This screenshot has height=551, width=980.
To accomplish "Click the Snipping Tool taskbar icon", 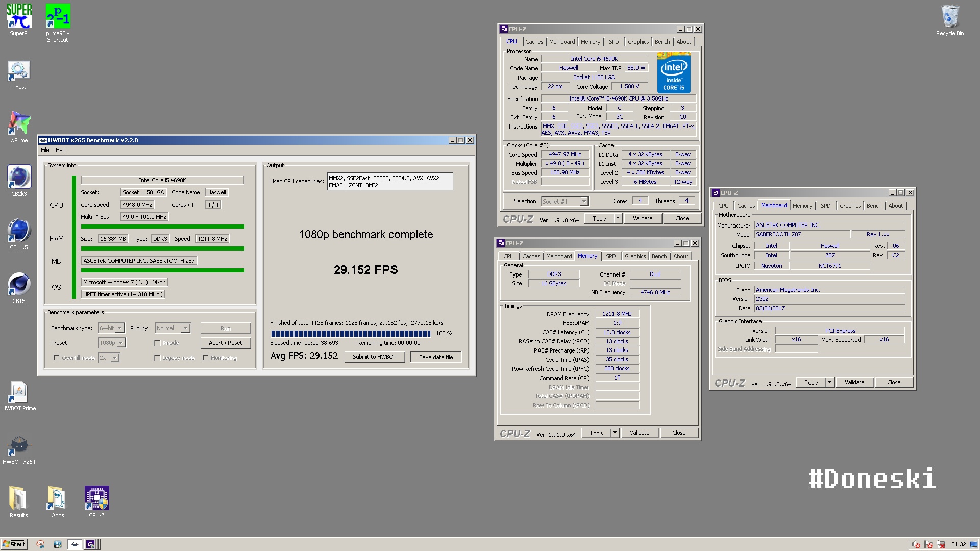I will coord(40,544).
